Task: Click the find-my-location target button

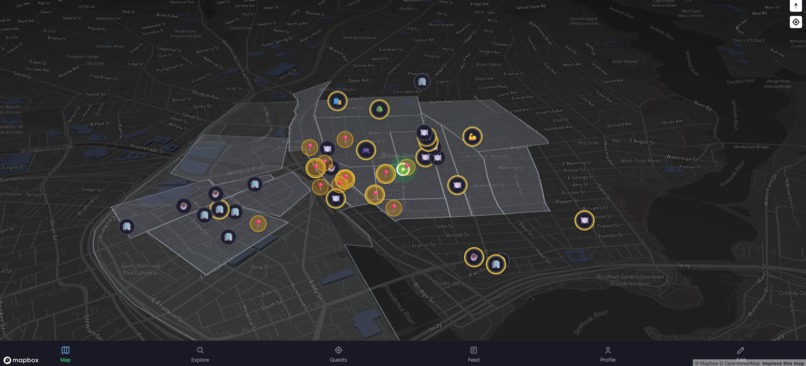Action: [x=796, y=22]
